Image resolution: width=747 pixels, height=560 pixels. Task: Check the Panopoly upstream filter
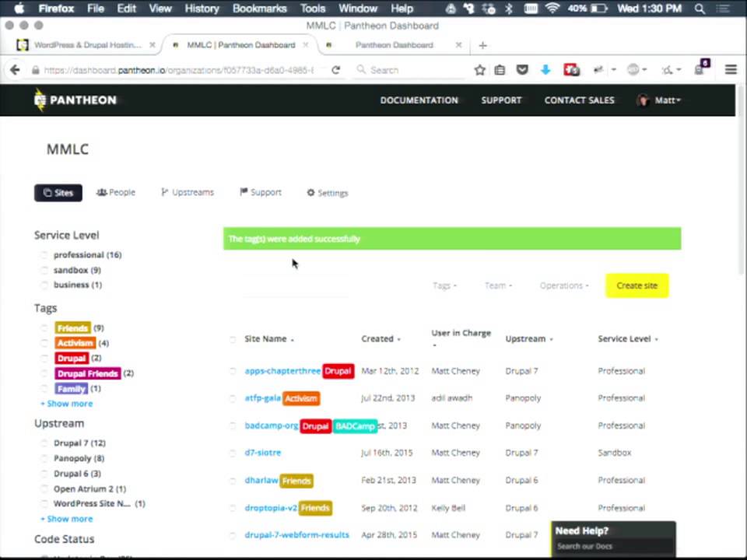point(44,459)
